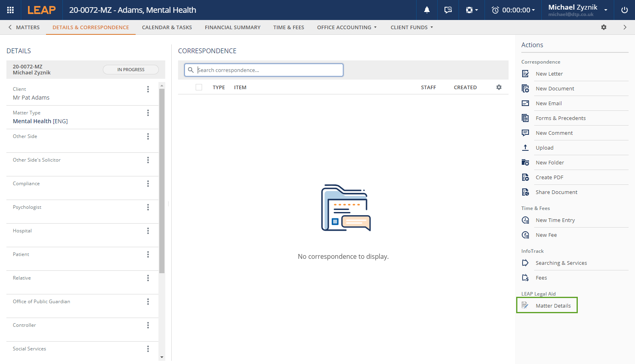The image size is (635, 364).
Task: Switch to Calendar & Tasks tab
Action: pos(167,27)
